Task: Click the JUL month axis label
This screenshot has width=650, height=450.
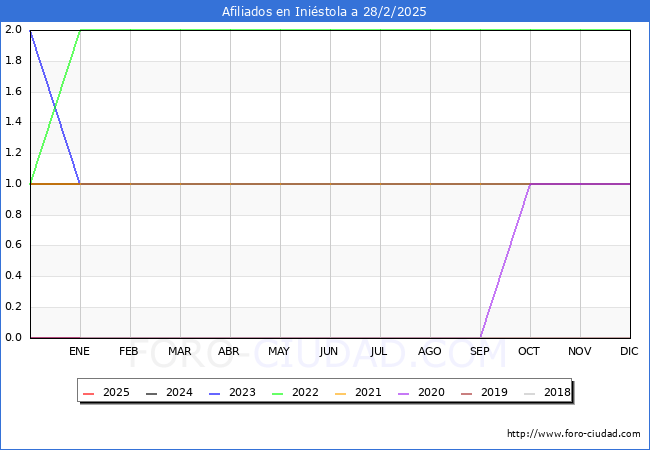Action: [x=378, y=351]
